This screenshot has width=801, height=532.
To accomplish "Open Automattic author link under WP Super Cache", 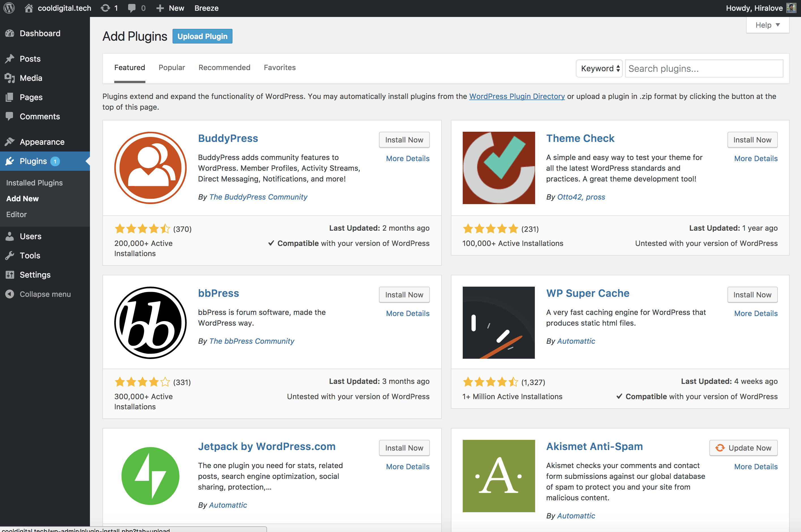I will (x=576, y=341).
